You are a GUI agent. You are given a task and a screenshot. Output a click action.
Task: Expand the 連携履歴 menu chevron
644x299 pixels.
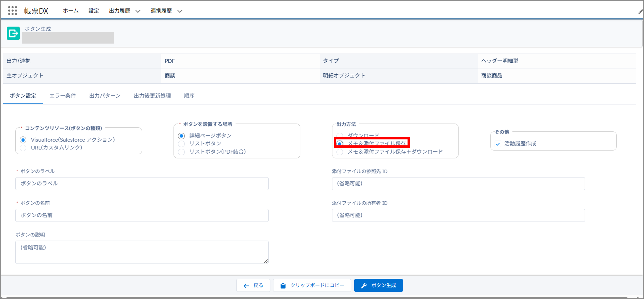click(179, 11)
